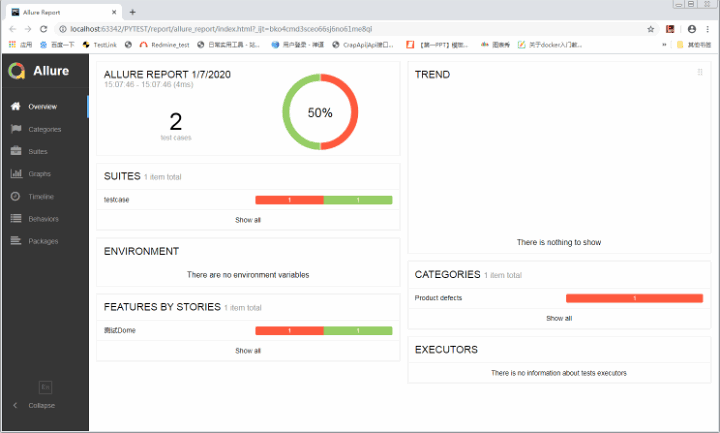Reload the Allure report page

44,29
